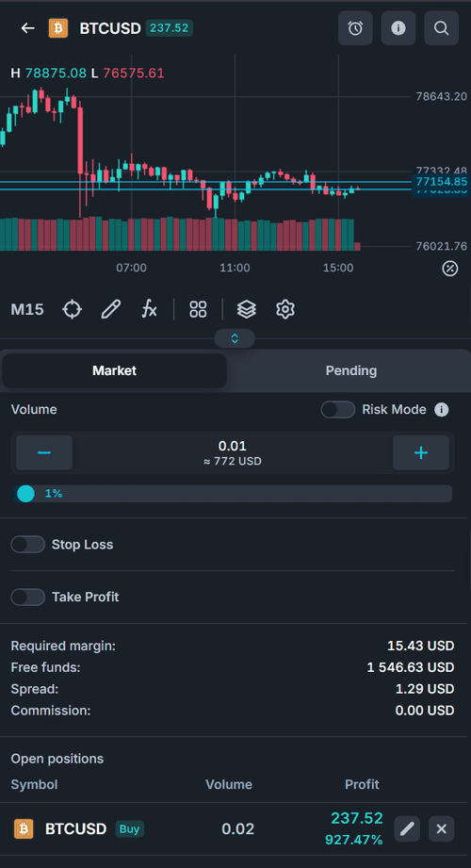Screen dimensions: 471x868
Task: Click the BTCUSD Buy position row symbol
Action: coord(75,828)
